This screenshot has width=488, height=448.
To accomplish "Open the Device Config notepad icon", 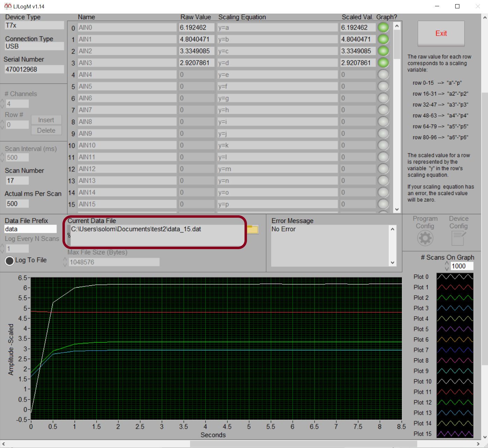I will click(458, 239).
